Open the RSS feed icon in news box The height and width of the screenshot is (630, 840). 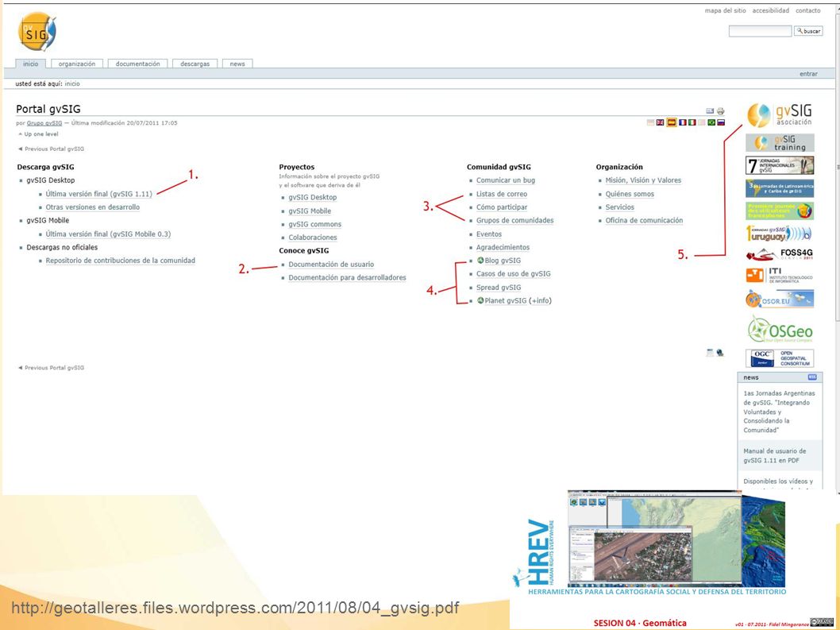coord(811,377)
